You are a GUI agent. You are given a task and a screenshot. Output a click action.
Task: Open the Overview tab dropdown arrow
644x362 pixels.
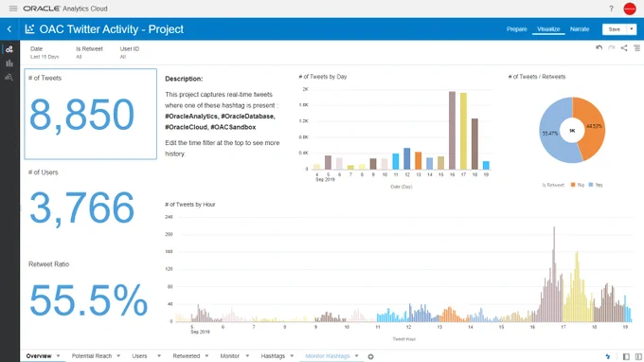(58, 355)
